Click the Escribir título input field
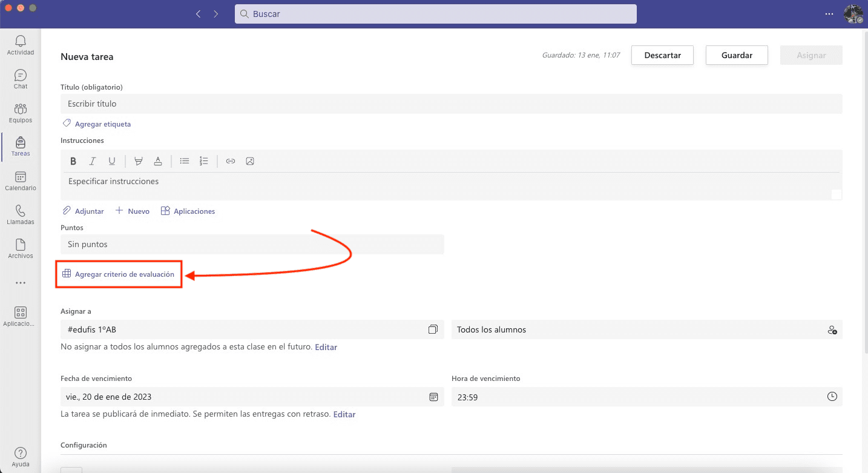This screenshot has height=473, width=868. click(451, 104)
